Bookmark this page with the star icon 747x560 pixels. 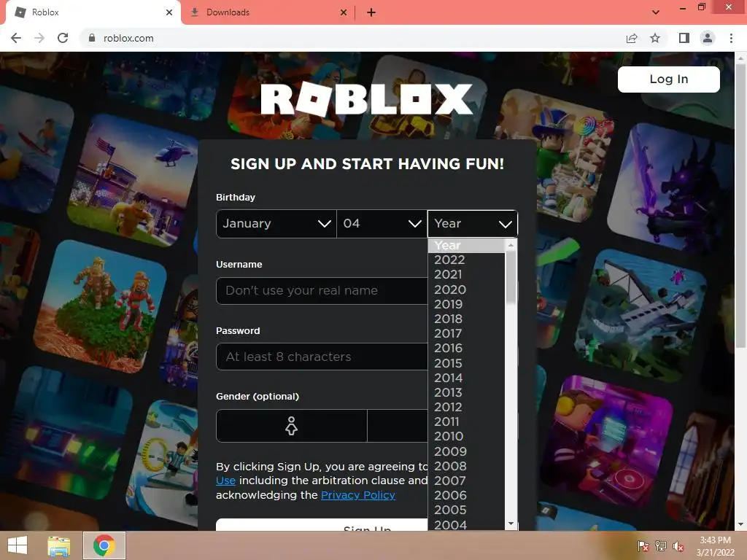coord(655,38)
